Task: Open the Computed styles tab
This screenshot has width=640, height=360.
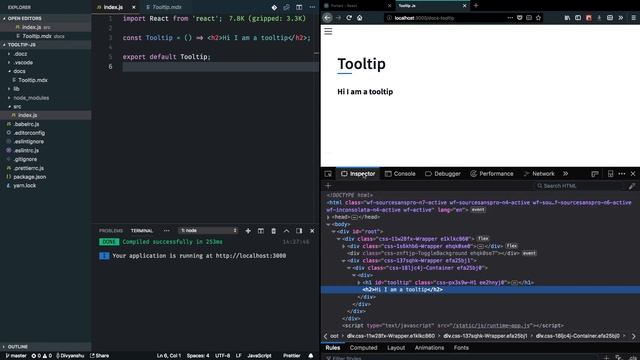Action: coord(363,348)
